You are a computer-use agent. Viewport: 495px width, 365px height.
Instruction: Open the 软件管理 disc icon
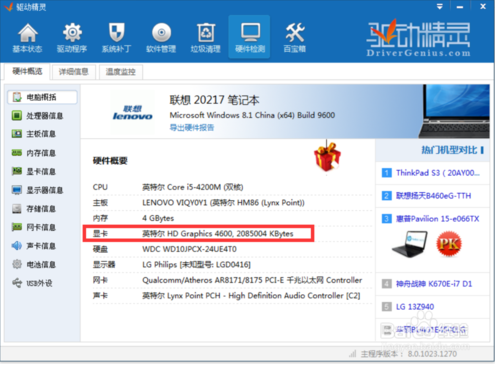161,38
